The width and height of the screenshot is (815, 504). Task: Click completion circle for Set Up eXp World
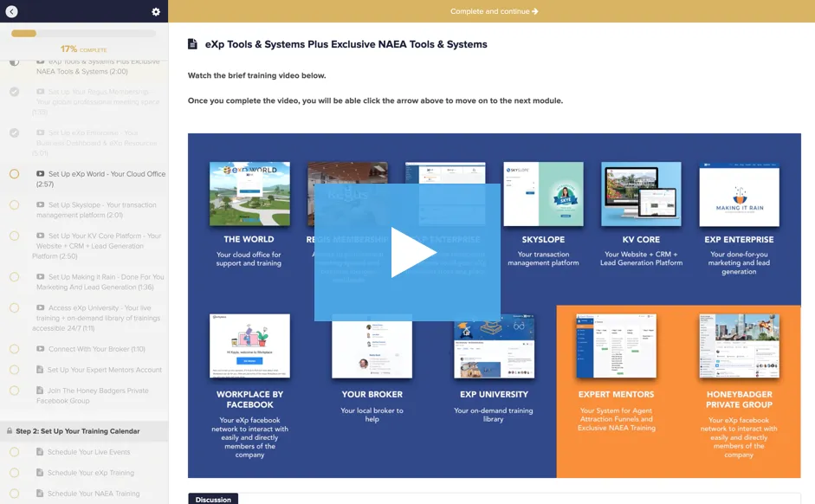pos(15,174)
